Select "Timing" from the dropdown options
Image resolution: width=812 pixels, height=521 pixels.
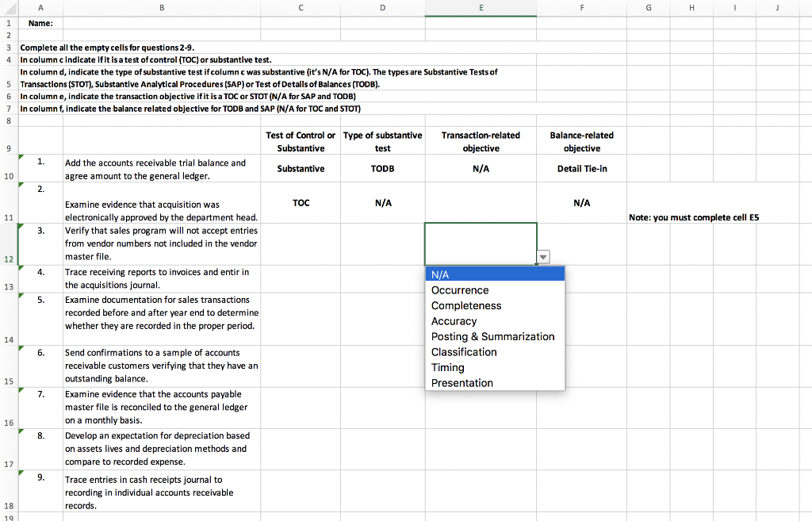pos(447,367)
